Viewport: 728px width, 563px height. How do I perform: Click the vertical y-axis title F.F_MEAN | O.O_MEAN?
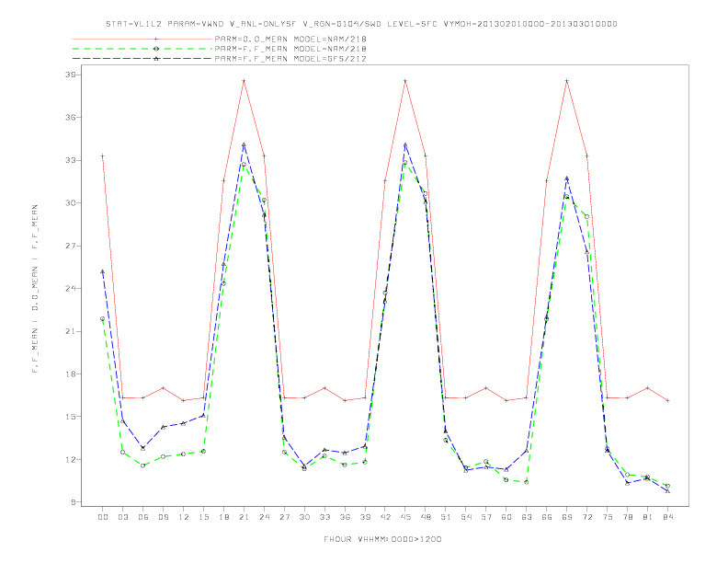pos(35,289)
